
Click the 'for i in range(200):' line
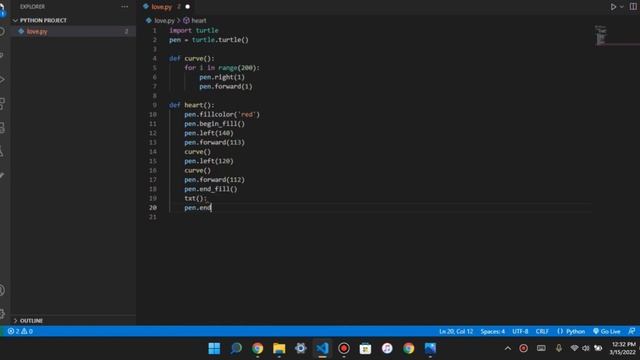click(x=222, y=68)
